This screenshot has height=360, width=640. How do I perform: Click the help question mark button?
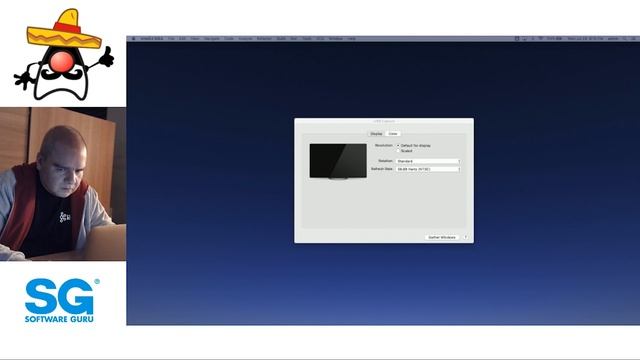[466, 237]
